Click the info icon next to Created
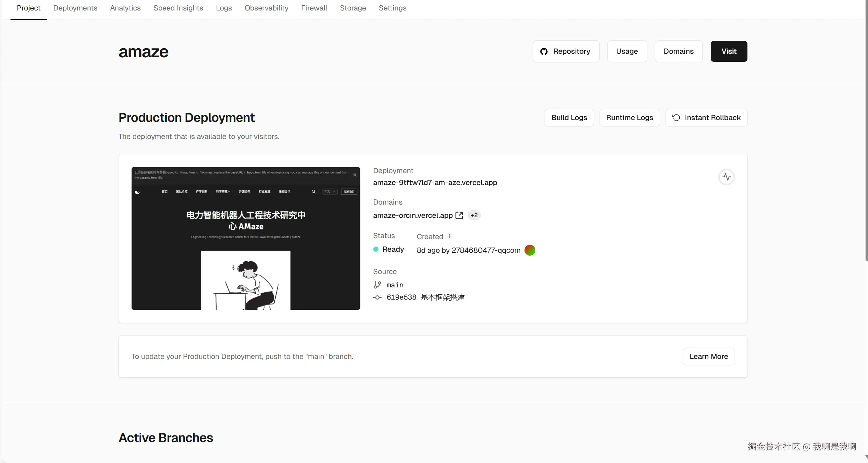 click(450, 236)
